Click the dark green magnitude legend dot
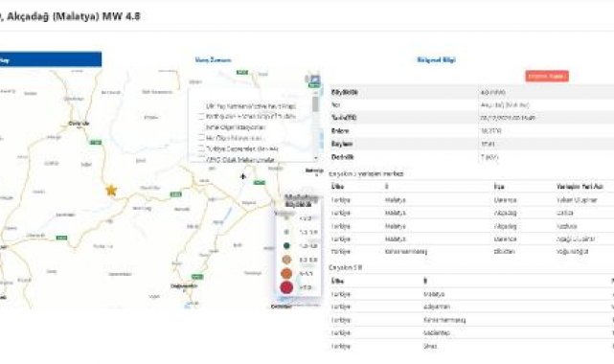Screen dimensions: 614x364 coord(286,246)
